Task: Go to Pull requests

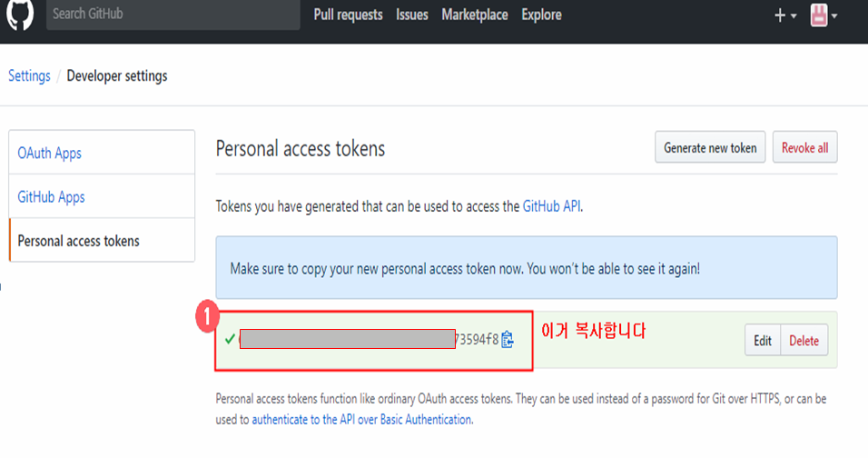Action: (x=348, y=15)
